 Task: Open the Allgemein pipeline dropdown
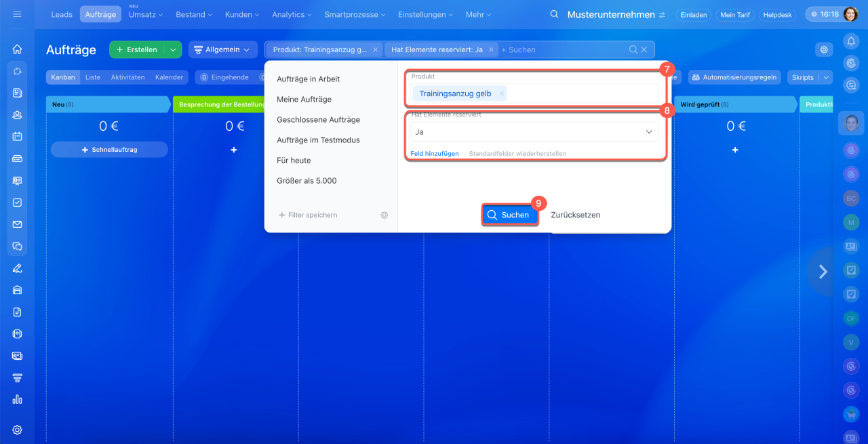[x=223, y=49]
